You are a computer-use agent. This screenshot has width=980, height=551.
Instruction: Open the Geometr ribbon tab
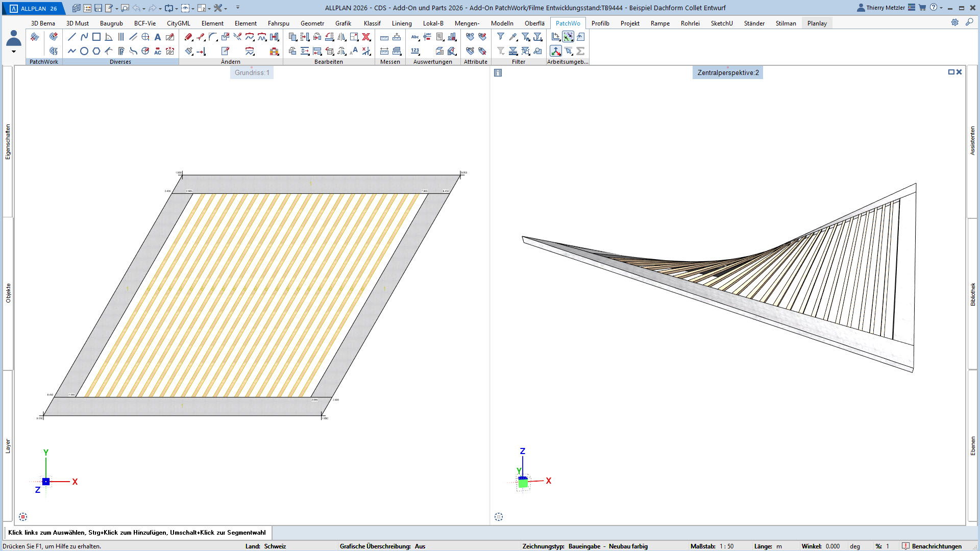pyautogui.click(x=312, y=23)
